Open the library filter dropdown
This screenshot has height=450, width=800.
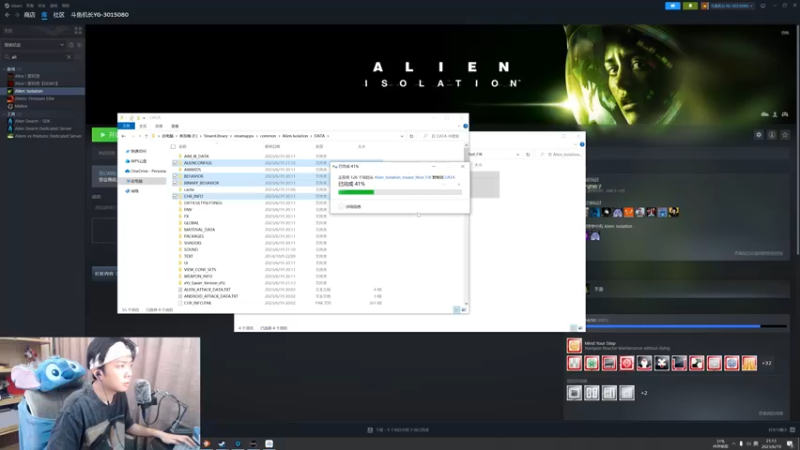pyautogui.click(x=34, y=45)
